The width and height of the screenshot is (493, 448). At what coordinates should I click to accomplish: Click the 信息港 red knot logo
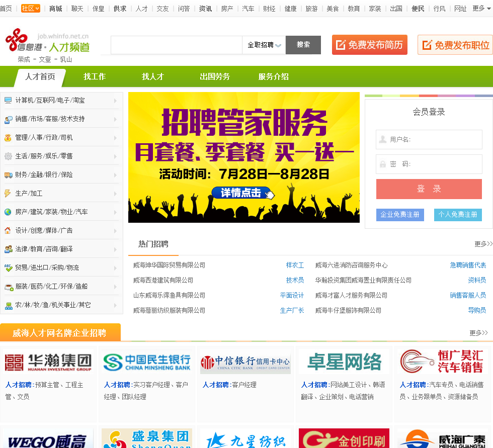[16, 39]
